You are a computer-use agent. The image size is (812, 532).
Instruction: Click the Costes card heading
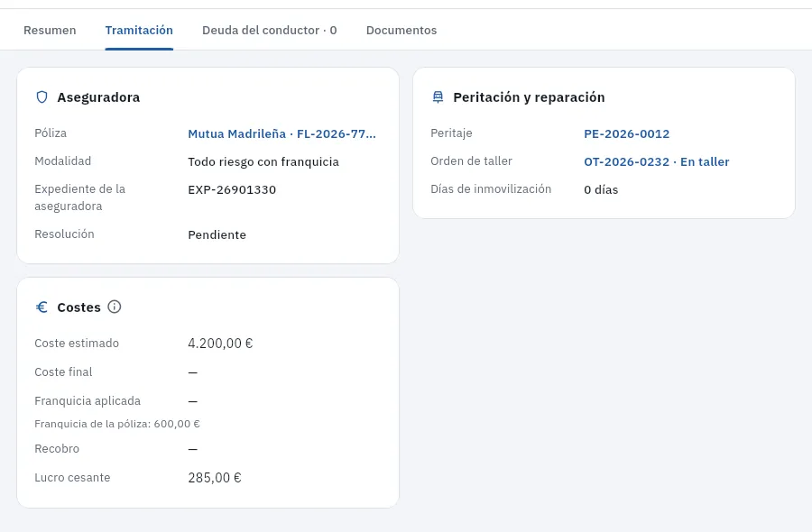78,307
